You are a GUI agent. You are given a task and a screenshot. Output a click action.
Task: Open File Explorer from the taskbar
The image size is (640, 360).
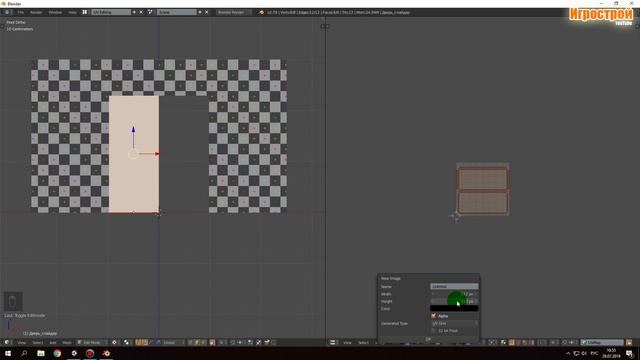[x=41, y=353]
